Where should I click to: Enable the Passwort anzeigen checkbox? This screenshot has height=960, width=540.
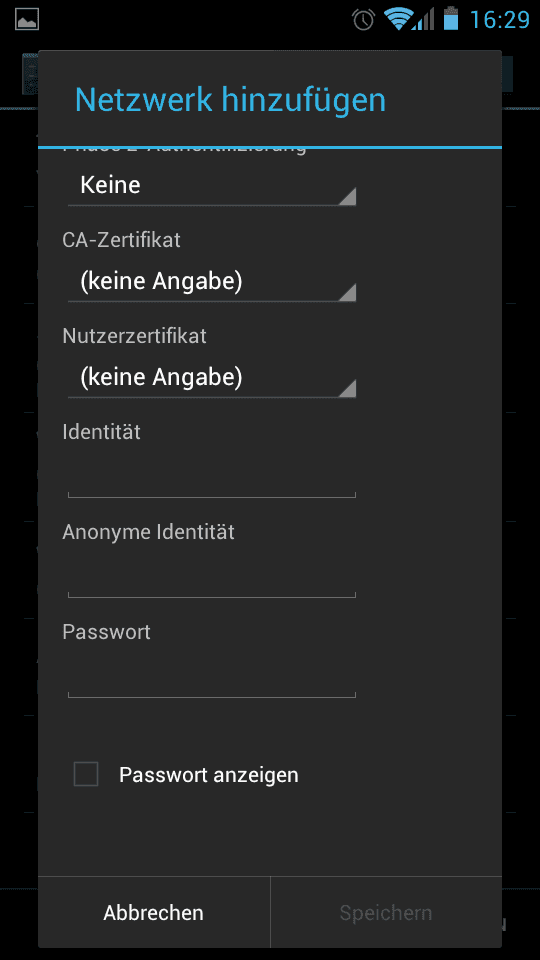[x=86, y=774]
